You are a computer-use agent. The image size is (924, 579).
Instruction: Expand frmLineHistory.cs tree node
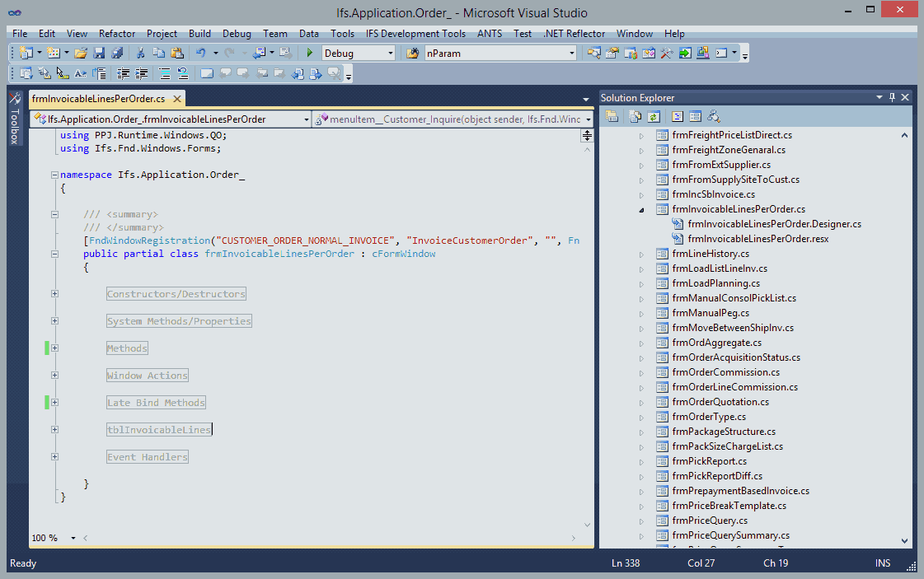[x=641, y=254]
